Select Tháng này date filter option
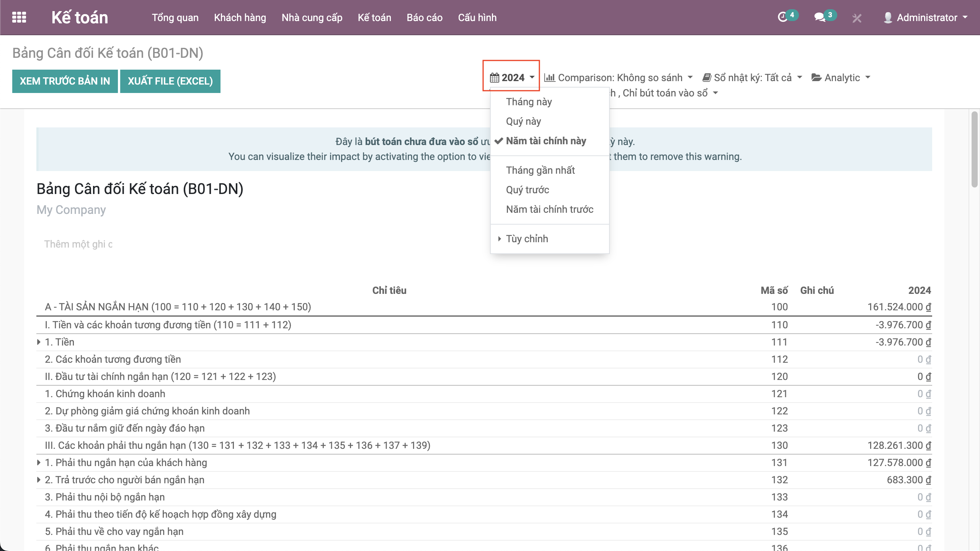Screen dimensions: 980x551 tap(529, 102)
